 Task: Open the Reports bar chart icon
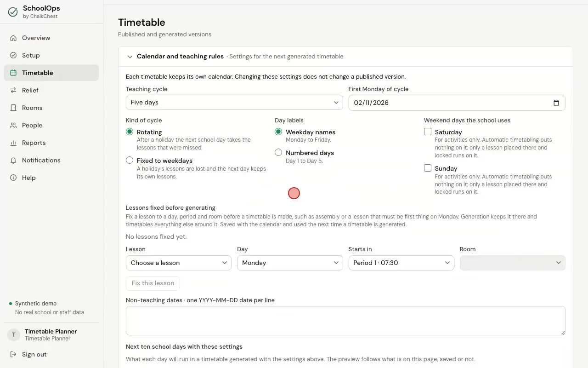point(13,143)
